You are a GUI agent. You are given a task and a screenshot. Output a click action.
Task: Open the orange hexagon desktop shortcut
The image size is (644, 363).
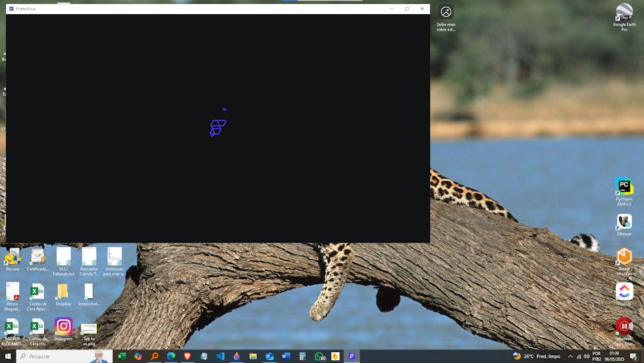pos(624,262)
